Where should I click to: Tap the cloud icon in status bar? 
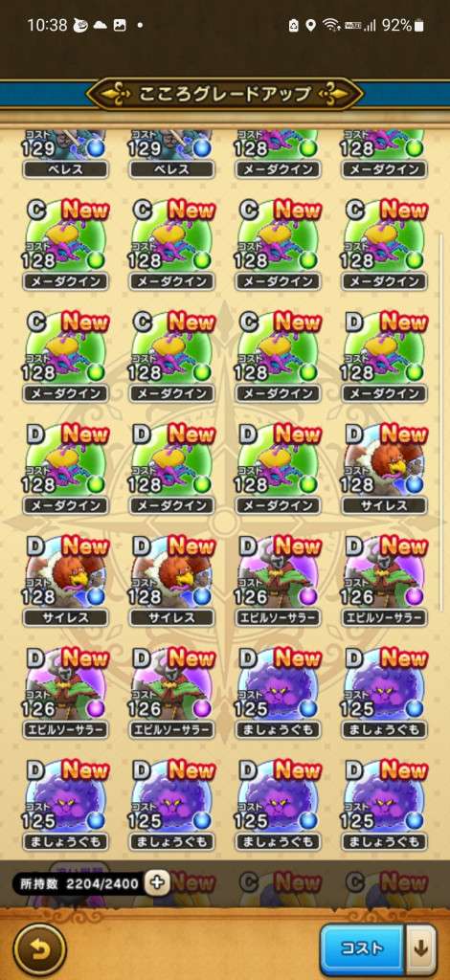coord(100,26)
